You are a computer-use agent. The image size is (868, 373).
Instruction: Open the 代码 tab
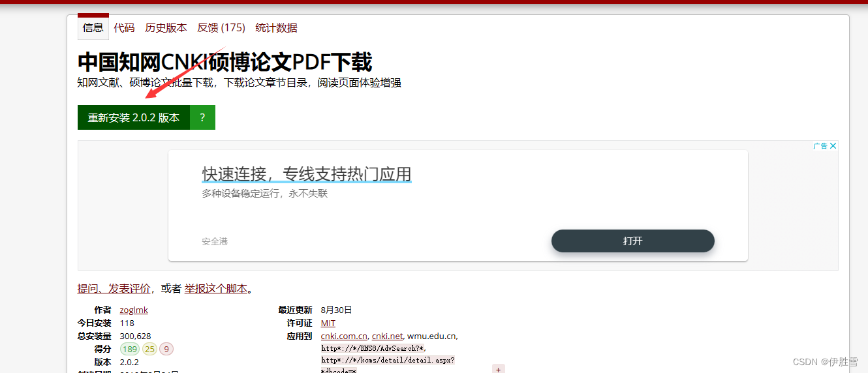[124, 27]
